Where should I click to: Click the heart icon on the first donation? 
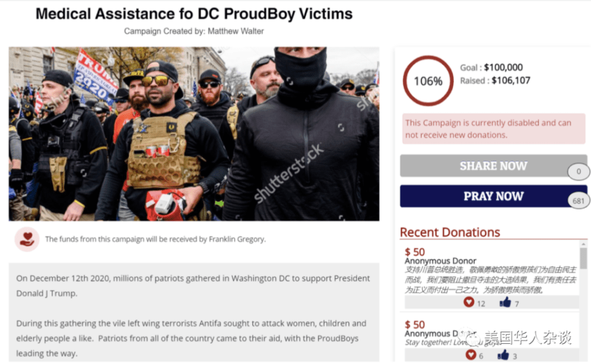[469, 302]
